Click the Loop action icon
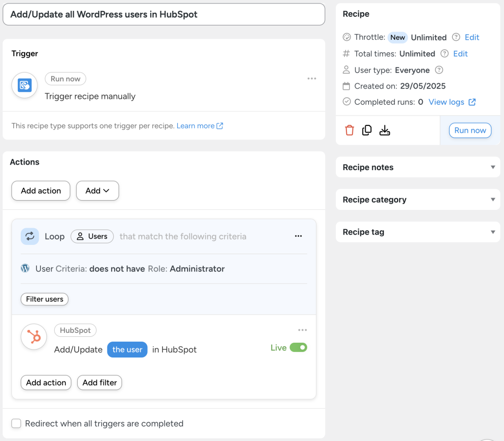The image size is (504, 441). point(30,236)
